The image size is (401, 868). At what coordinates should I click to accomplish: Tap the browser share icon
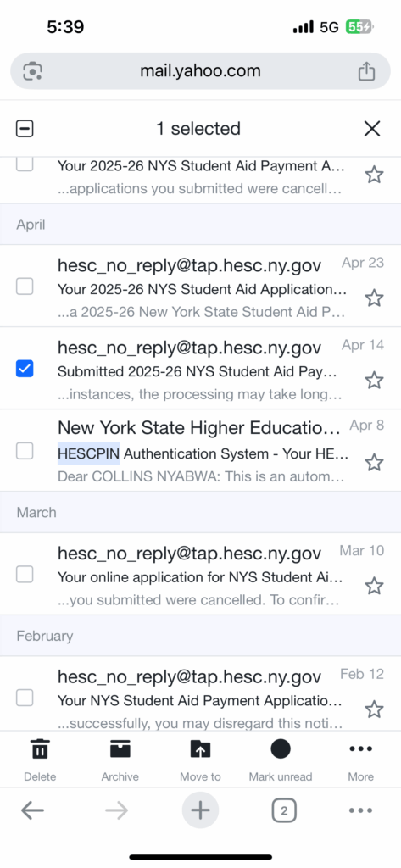click(366, 71)
